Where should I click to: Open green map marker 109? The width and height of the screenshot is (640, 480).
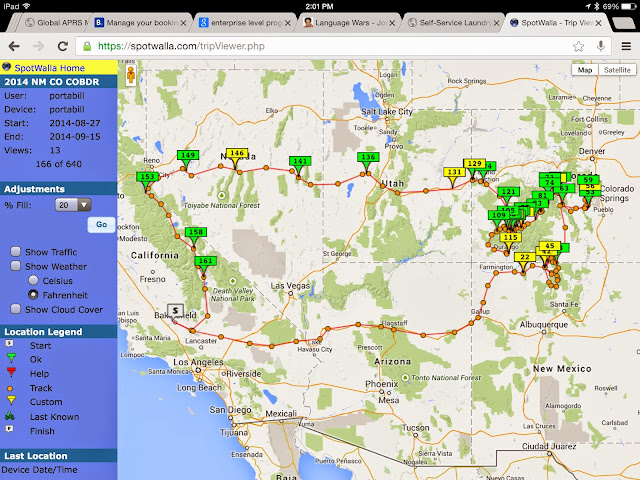pos(498,218)
